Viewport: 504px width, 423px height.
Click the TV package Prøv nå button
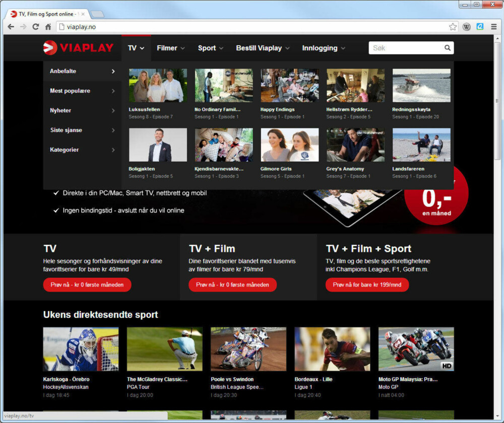pos(87,285)
